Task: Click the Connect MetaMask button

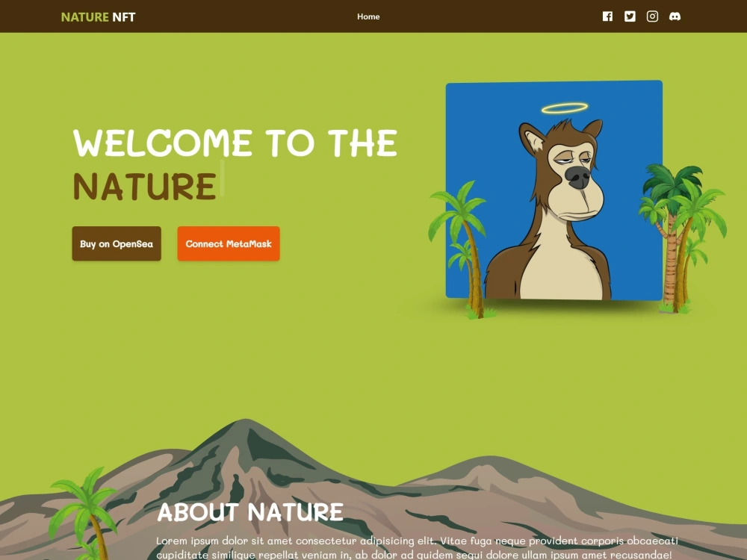Action: 229,244
